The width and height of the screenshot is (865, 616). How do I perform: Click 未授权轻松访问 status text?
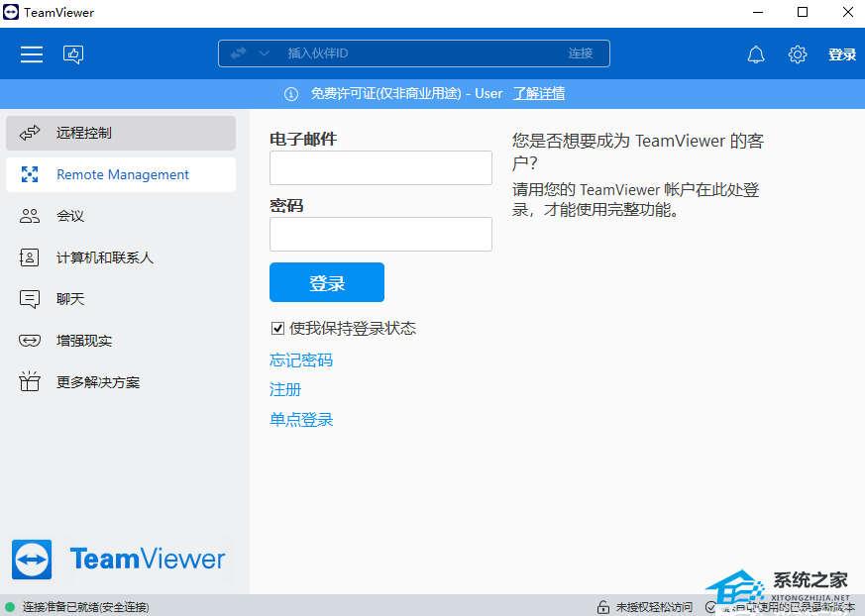654,607
